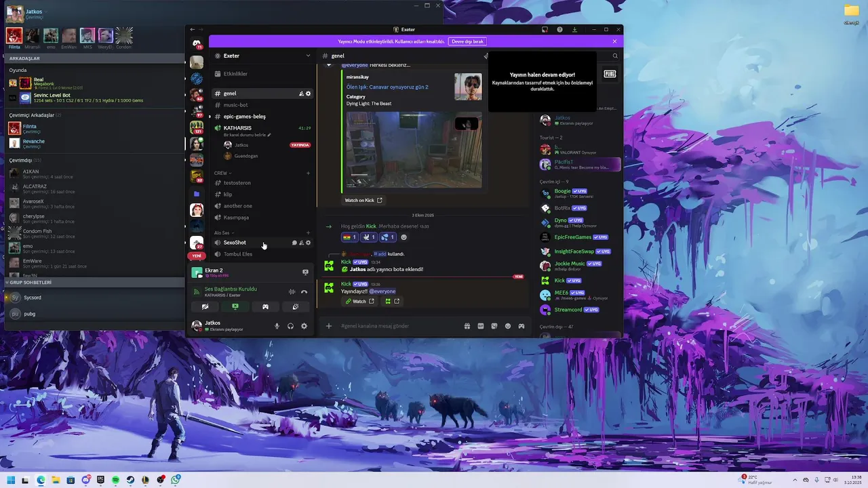Mute the microphone next to Jatkos
Viewport: 868px width, 488px height.
[277, 326]
